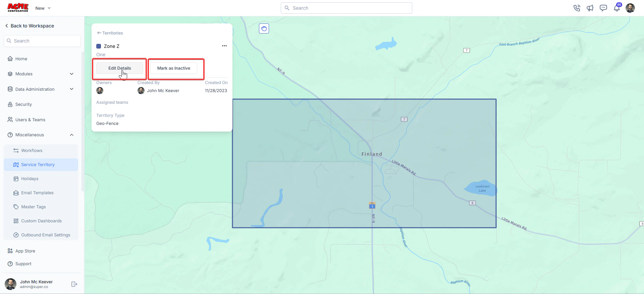Click the Email Templates envelope icon
The height and width of the screenshot is (294, 644).
[16, 193]
